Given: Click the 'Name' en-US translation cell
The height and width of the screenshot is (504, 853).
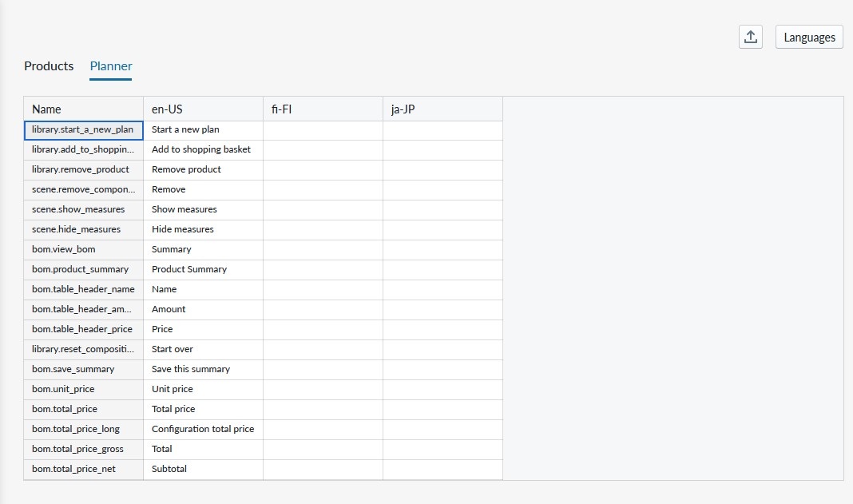Looking at the screenshot, I should pos(204,290).
